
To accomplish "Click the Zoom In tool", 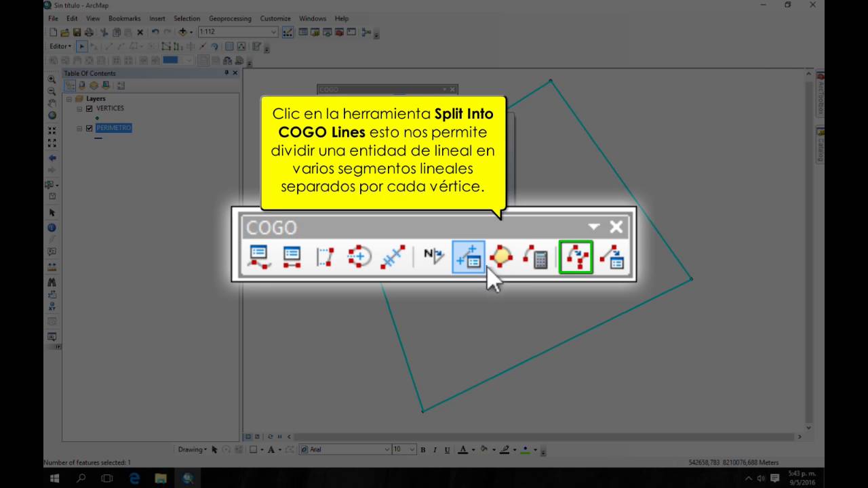I will coord(52,79).
